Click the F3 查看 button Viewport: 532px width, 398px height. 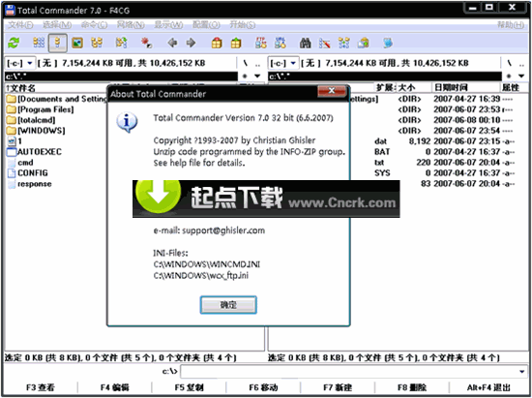pos(40,387)
